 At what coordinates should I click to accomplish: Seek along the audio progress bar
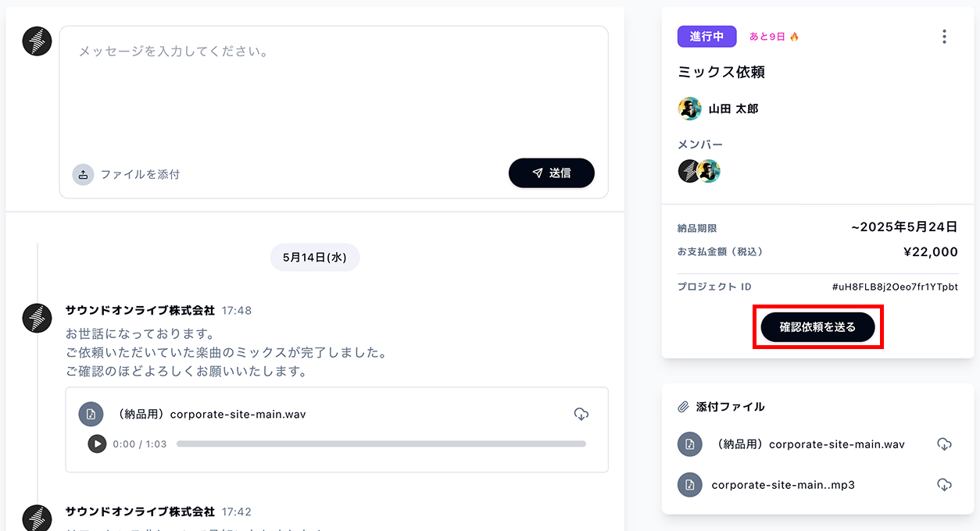coord(381,444)
